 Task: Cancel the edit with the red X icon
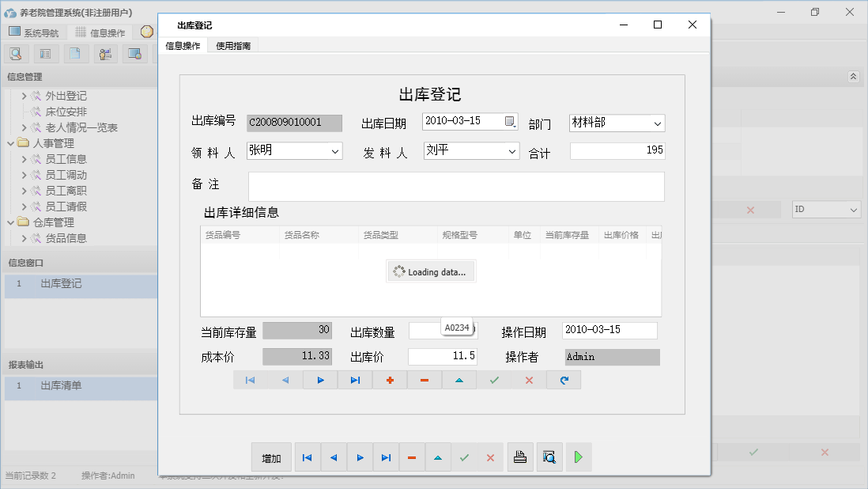491,457
